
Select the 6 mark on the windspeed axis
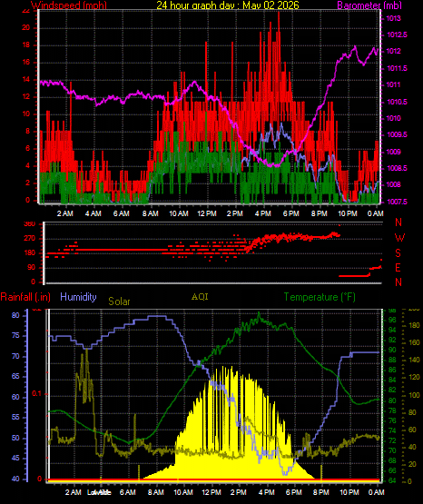click(x=27, y=148)
